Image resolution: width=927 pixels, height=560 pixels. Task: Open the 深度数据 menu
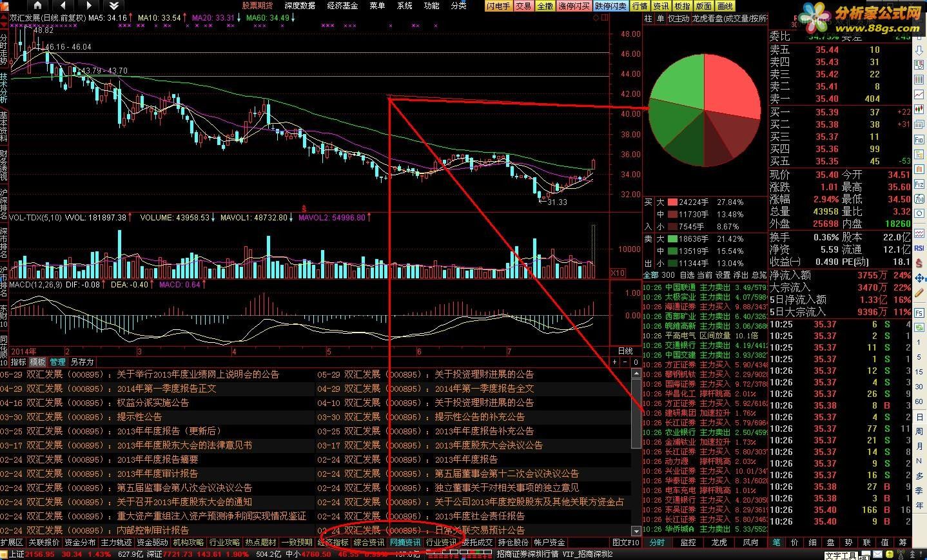point(300,6)
